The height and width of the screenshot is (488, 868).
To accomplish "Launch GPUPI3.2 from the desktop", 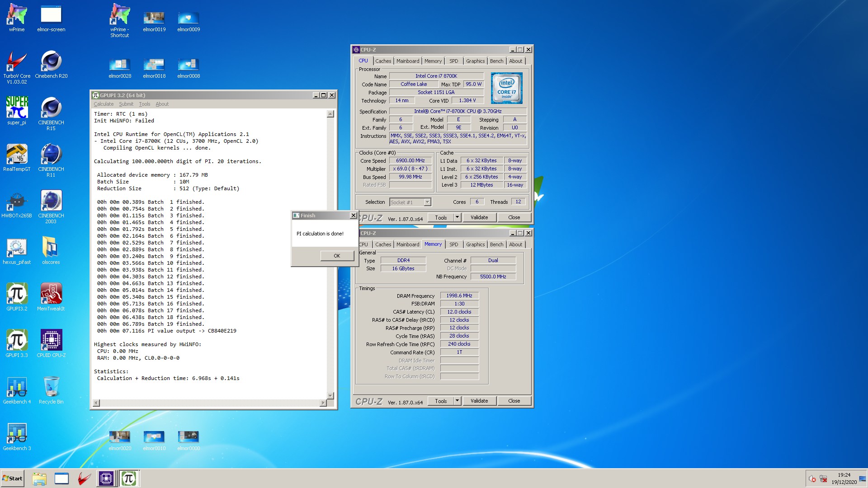I will [x=17, y=297].
